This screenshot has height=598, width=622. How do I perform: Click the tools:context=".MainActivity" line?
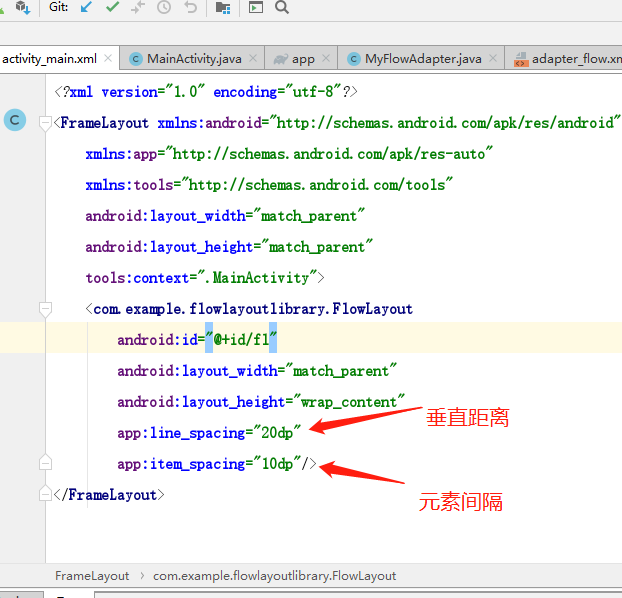[x=205, y=278]
